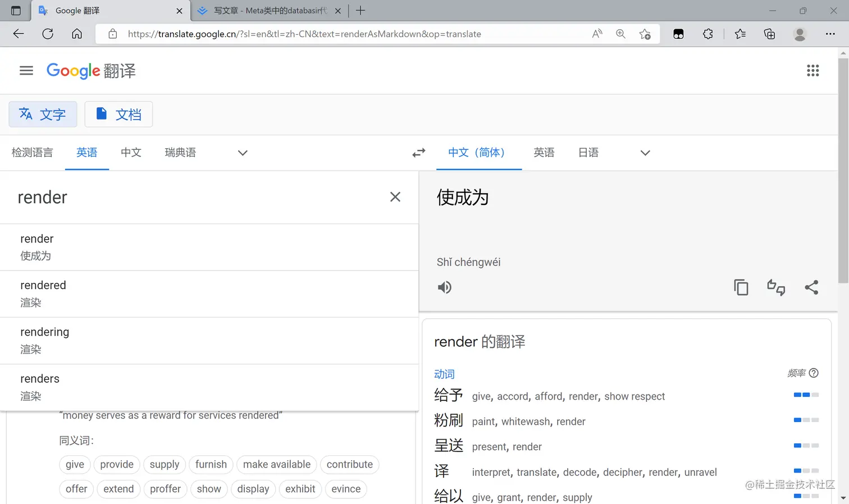The width and height of the screenshot is (849, 504).
Task: Select 日语 as target language
Action: click(x=588, y=153)
